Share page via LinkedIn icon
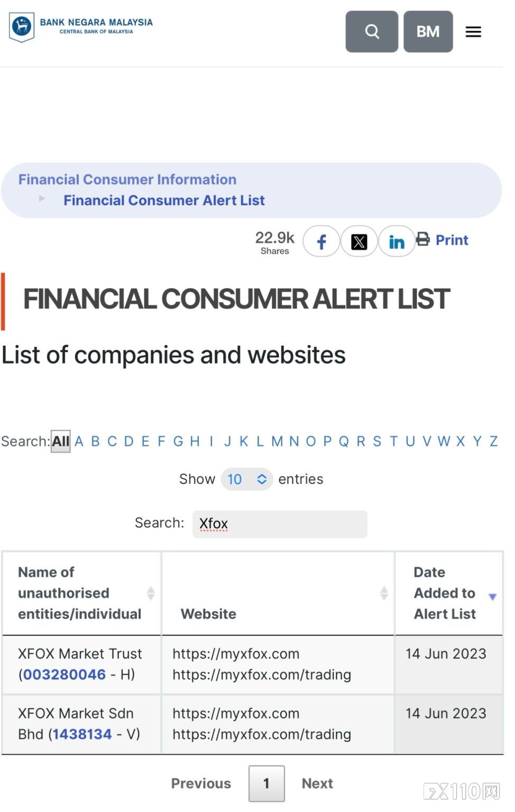The width and height of the screenshot is (515, 812). tap(397, 242)
